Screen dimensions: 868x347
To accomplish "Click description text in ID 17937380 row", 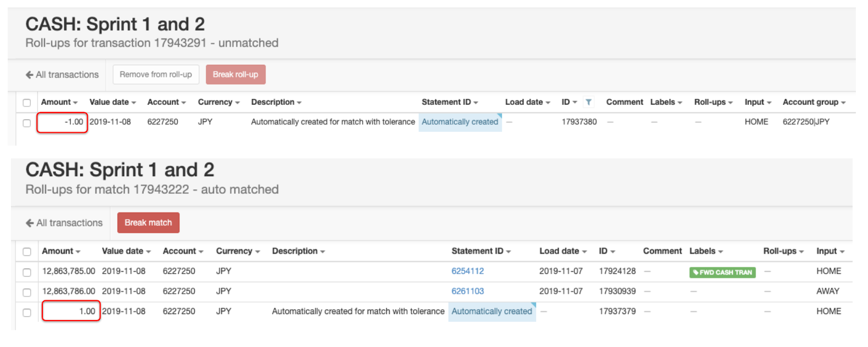I will click(x=333, y=122).
